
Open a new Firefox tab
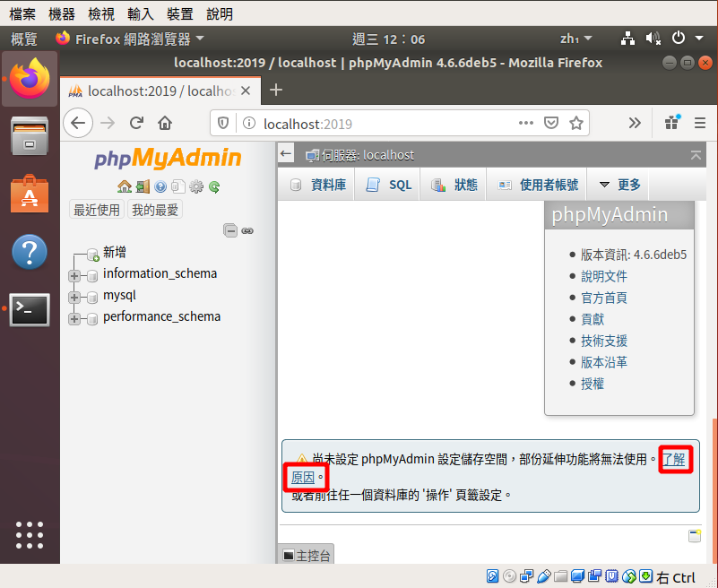coord(276,90)
